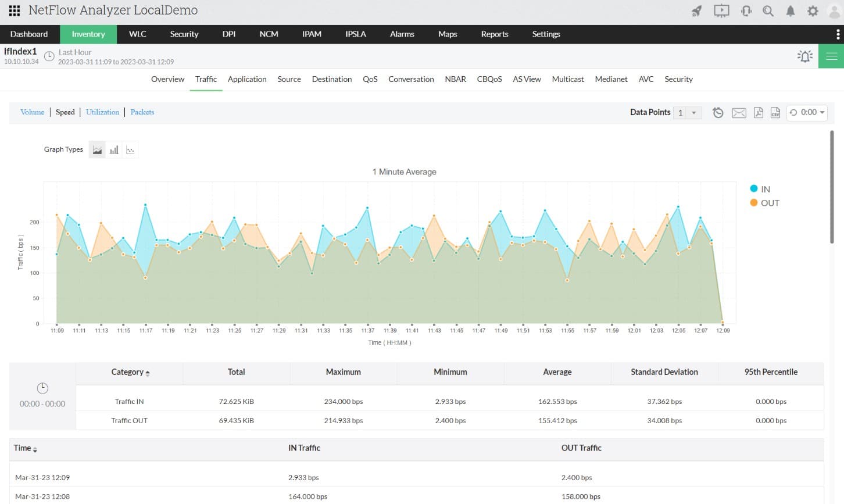Toggle the OUT series legend
The width and height of the screenshot is (844, 504).
pos(764,203)
